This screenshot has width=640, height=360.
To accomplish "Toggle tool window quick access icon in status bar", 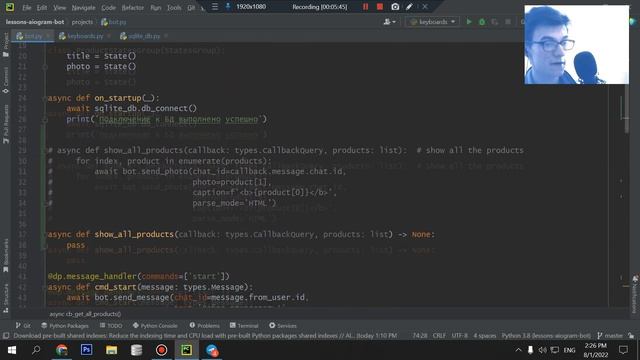I will pyautogui.click(x=6, y=336).
